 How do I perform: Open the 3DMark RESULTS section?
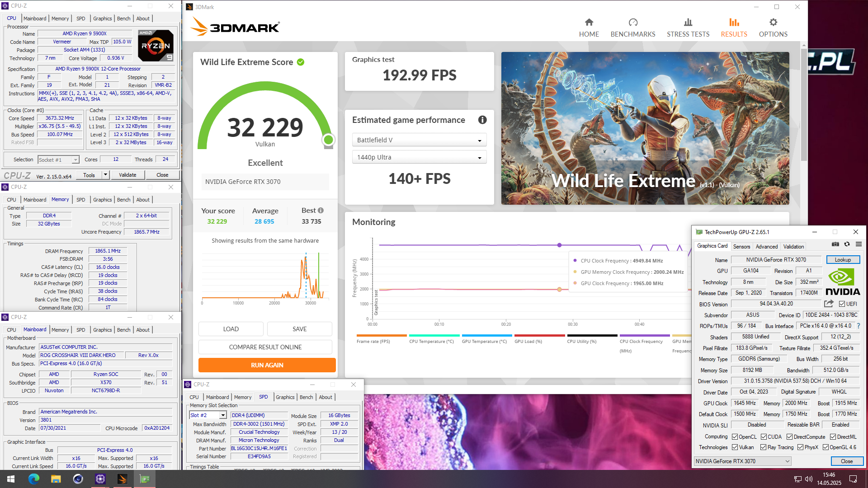(x=734, y=28)
